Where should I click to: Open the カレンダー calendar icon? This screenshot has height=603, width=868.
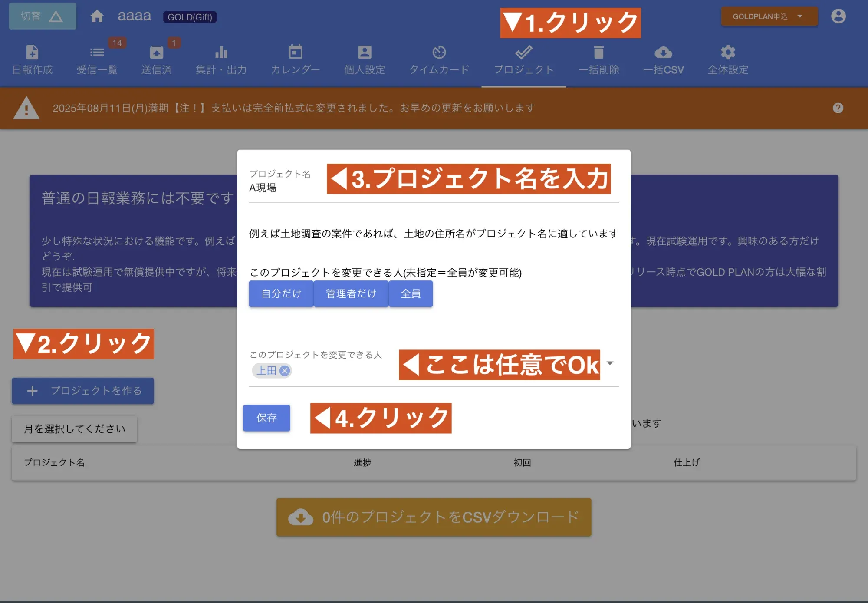click(295, 60)
